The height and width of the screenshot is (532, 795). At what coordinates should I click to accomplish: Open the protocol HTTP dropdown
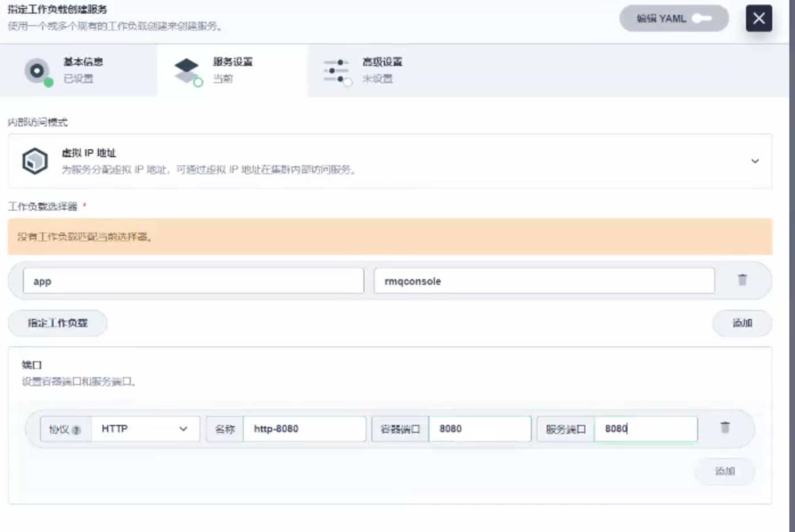pos(145,429)
